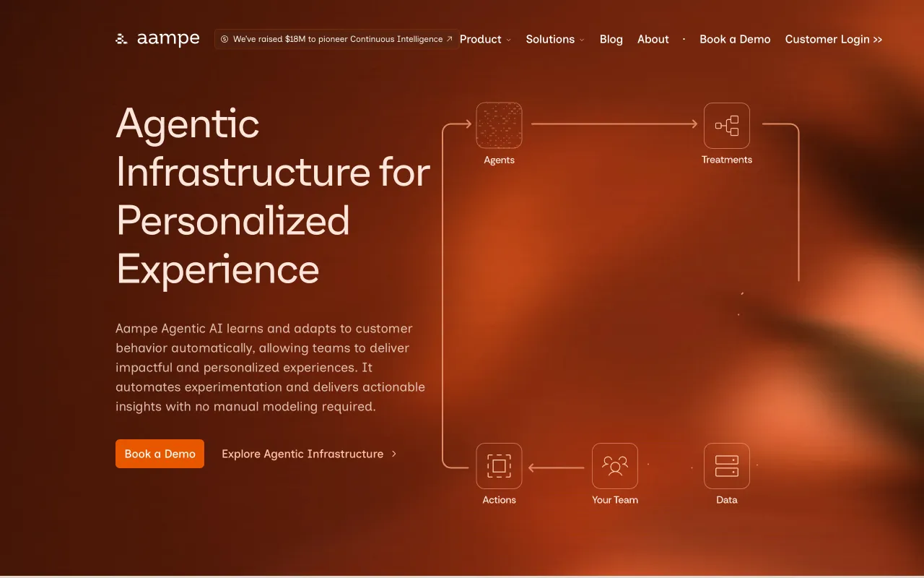Click the chevron after Explore Agentic Infrastructure
The width and height of the screenshot is (924, 578).
pos(393,454)
